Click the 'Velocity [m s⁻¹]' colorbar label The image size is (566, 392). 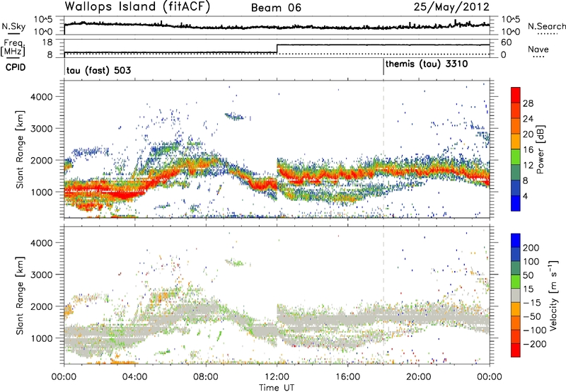553,295
